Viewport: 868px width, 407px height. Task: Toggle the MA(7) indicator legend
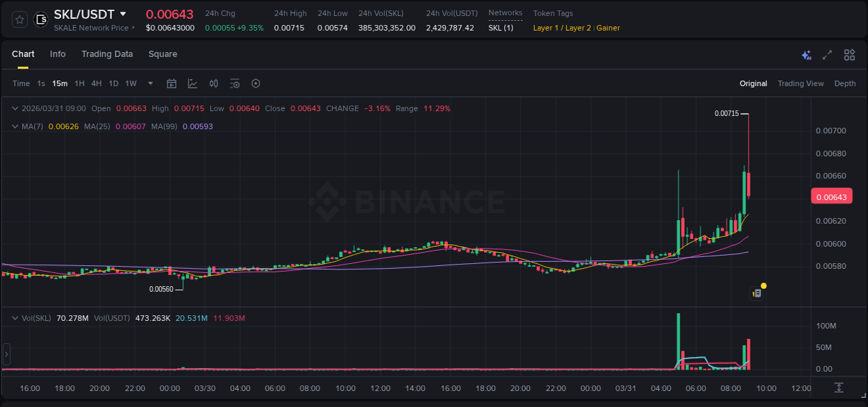[33, 126]
